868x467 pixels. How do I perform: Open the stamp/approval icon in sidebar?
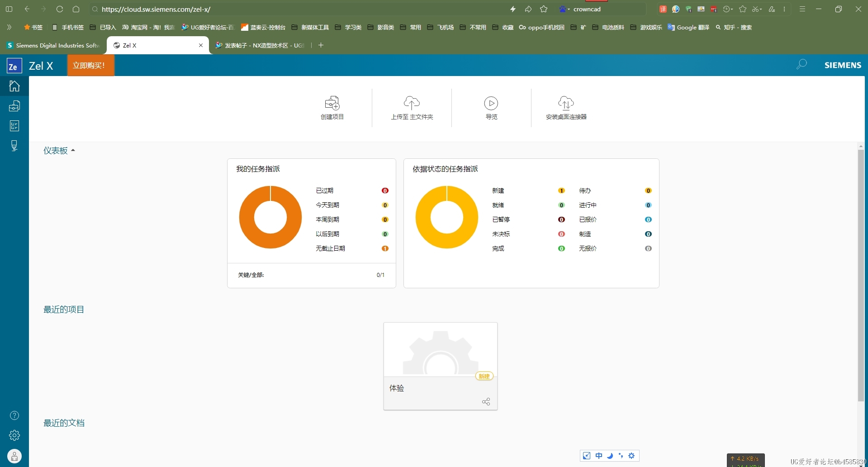[x=14, y=145]
